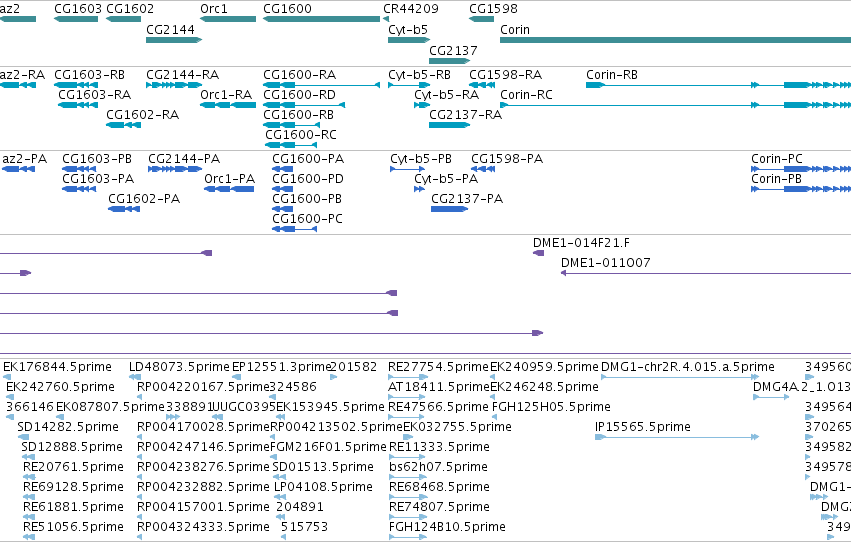Select protein CG1602-PA
This screenshot has width=851, height=542.
point(144,199)
